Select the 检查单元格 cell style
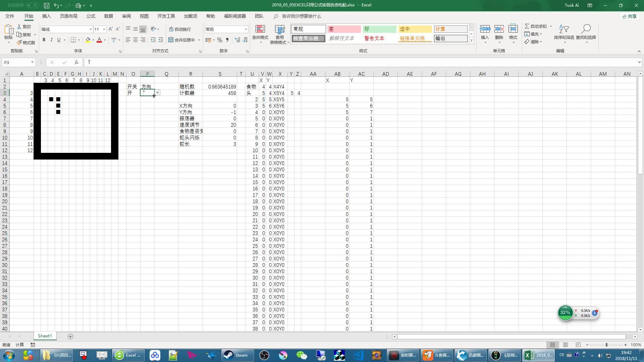 pyautogui.click(x=308, y=39)
